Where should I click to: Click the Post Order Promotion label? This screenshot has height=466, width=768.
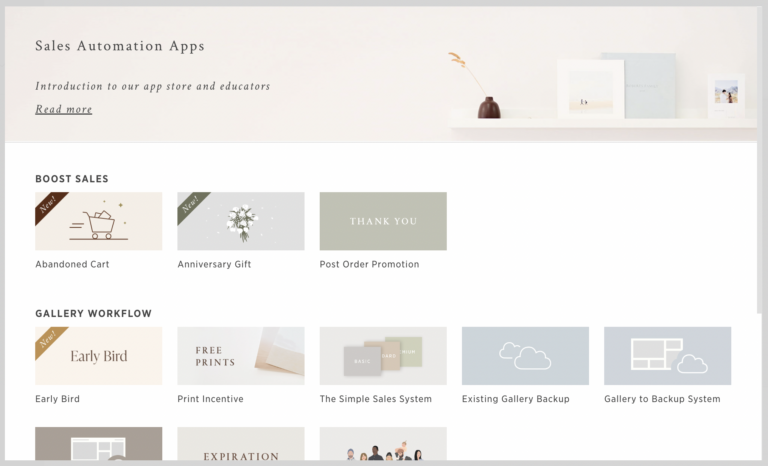[369, 265]
